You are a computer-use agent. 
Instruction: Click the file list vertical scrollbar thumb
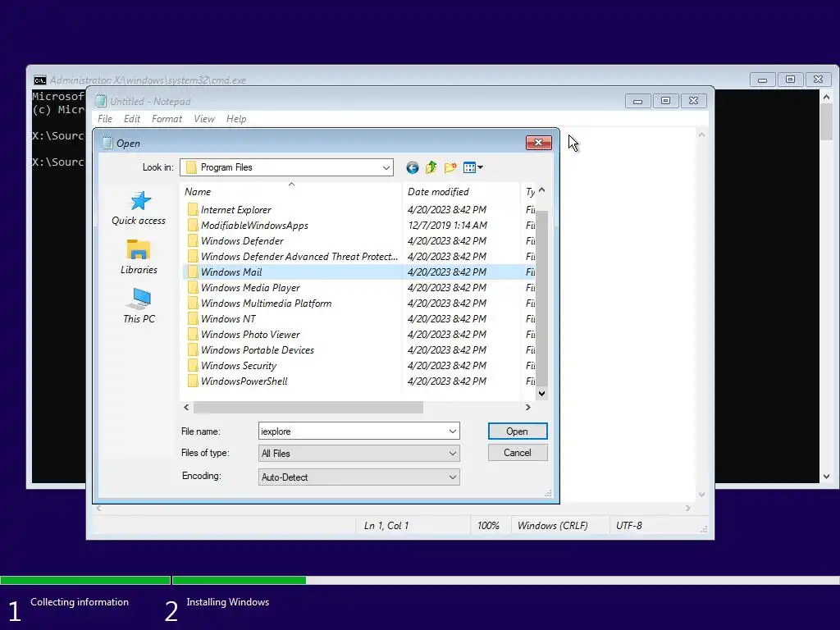click(x=541, y=297)
